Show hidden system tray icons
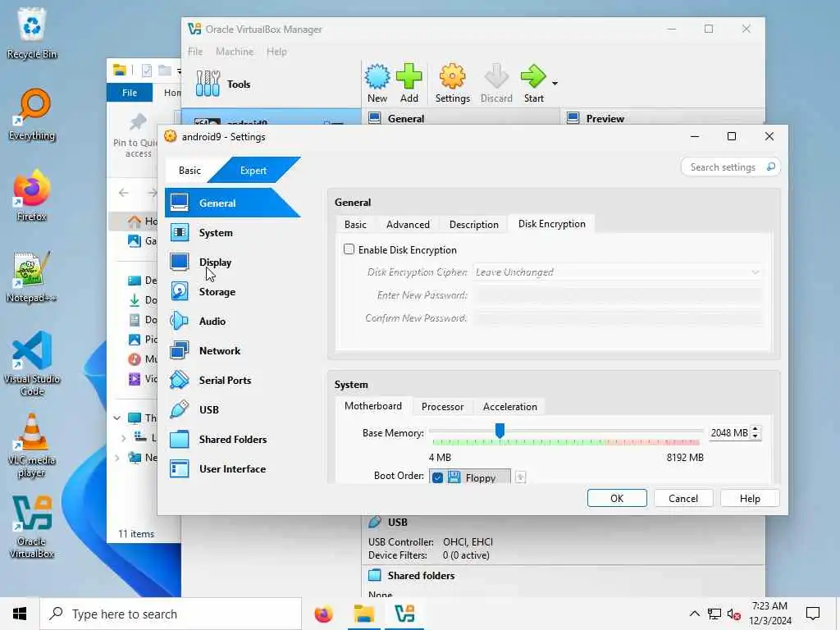Viewport: 840px width, 630px height. point(694,614)
